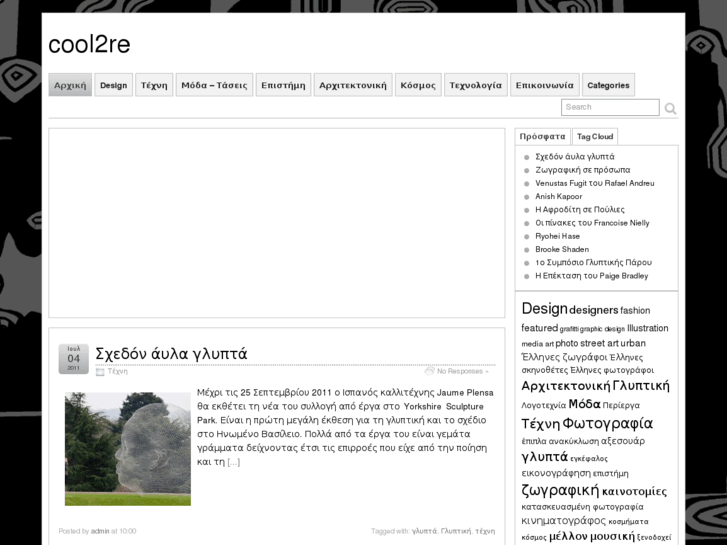727x545 pixels.
Task: Open the Categories menu item
Action: pyautogui.click(x=608, y=85)
